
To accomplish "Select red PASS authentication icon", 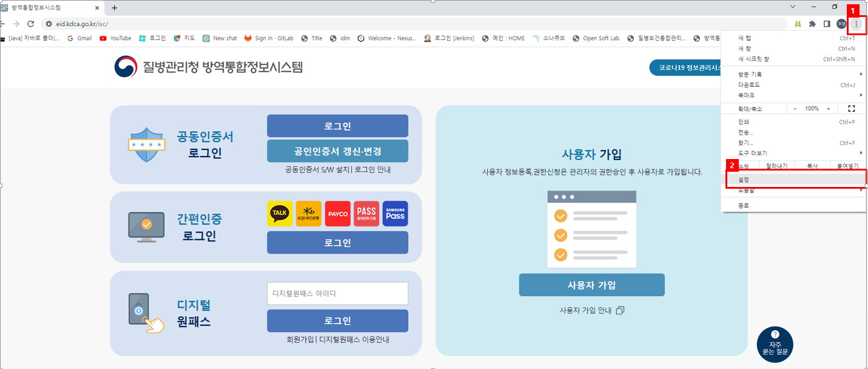I will tap(366, 214).
